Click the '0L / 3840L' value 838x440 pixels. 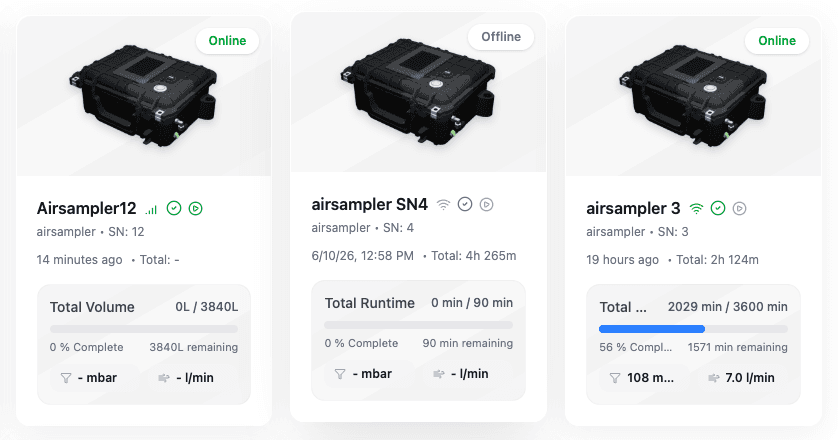pyautogui.click(x=207, y=307)
